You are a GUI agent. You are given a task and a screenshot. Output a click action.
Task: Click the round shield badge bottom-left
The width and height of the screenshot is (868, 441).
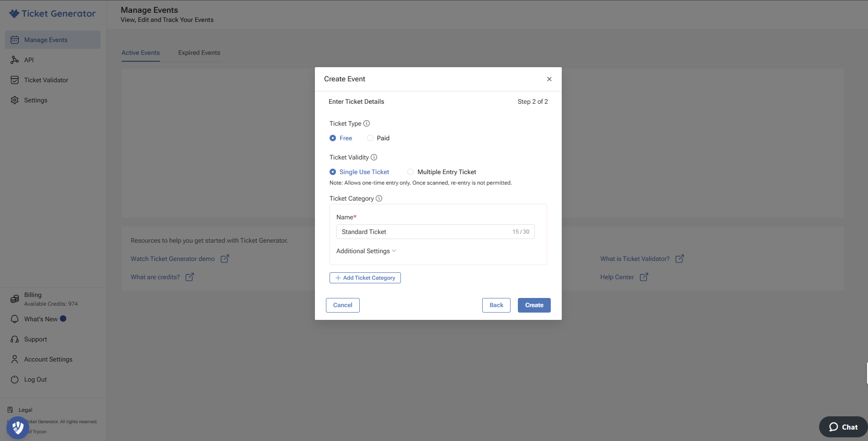tap(18, 428)
